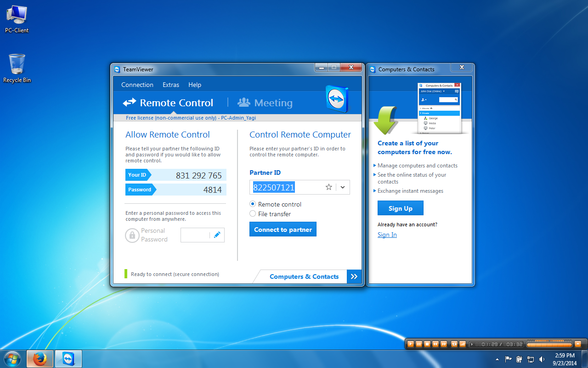Viewport: 588px width, 368px height.
Task: Click 'Already have an account?' text
Action: coord(407,224)
